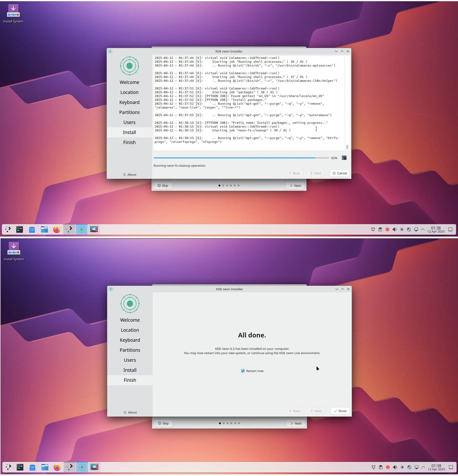Select Install step in the log-view installer sidebar
Screen dimensions: 458x476
[129, 132]
